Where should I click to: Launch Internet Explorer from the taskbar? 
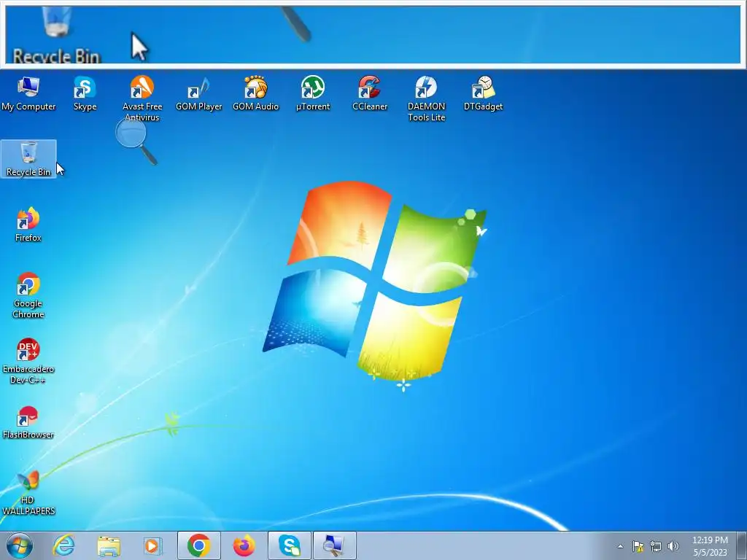point(64,545)
